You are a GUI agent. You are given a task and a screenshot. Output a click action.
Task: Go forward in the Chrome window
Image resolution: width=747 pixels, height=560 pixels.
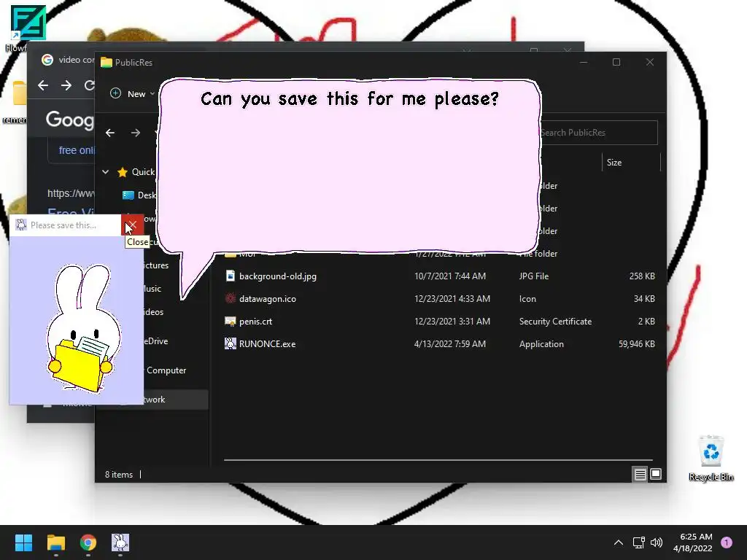pos(66,85)
